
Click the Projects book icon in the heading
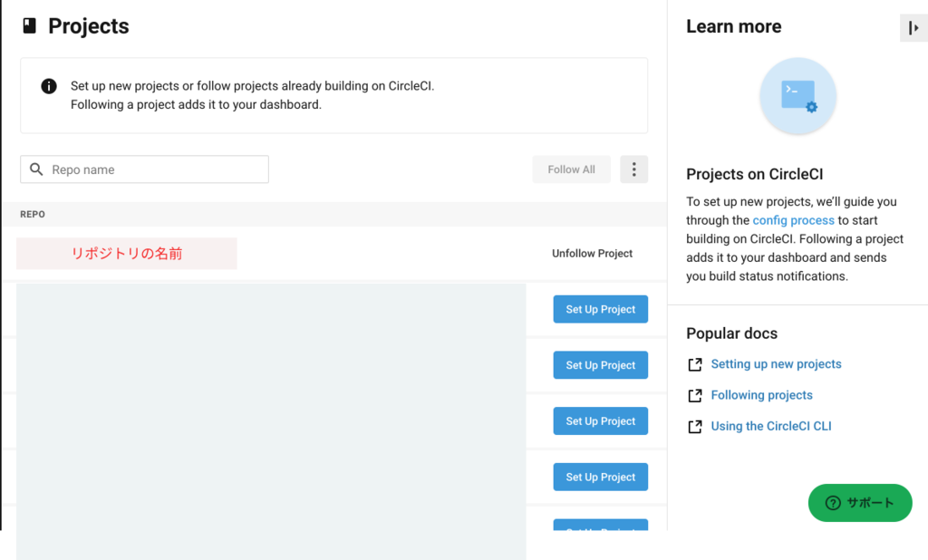pos(30,26)
